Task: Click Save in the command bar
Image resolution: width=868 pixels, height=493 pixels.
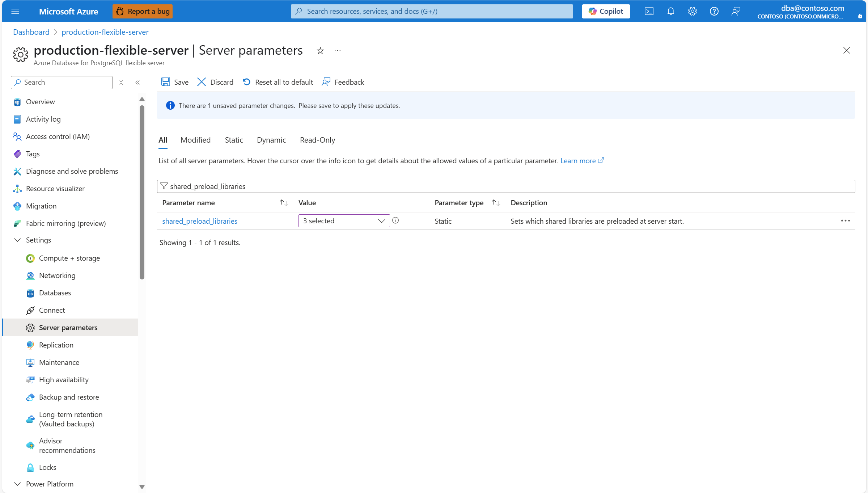Action: coord(175,82)
